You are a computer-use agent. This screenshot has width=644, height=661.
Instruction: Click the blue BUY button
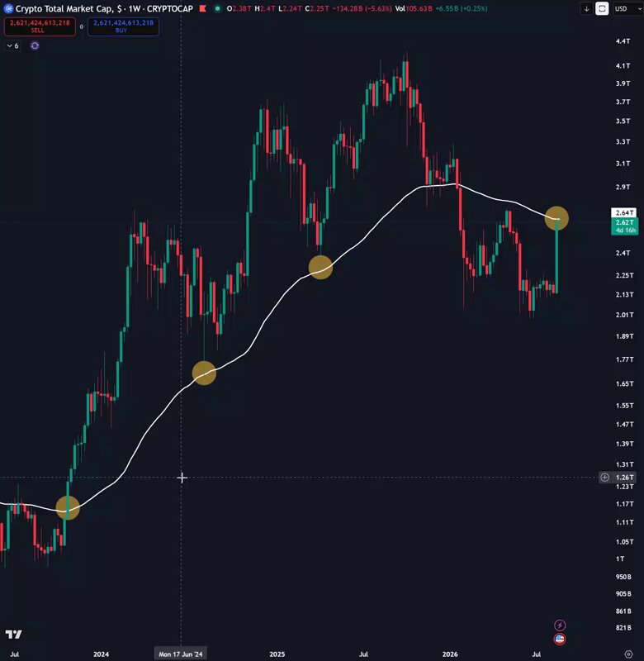point(123,26)
